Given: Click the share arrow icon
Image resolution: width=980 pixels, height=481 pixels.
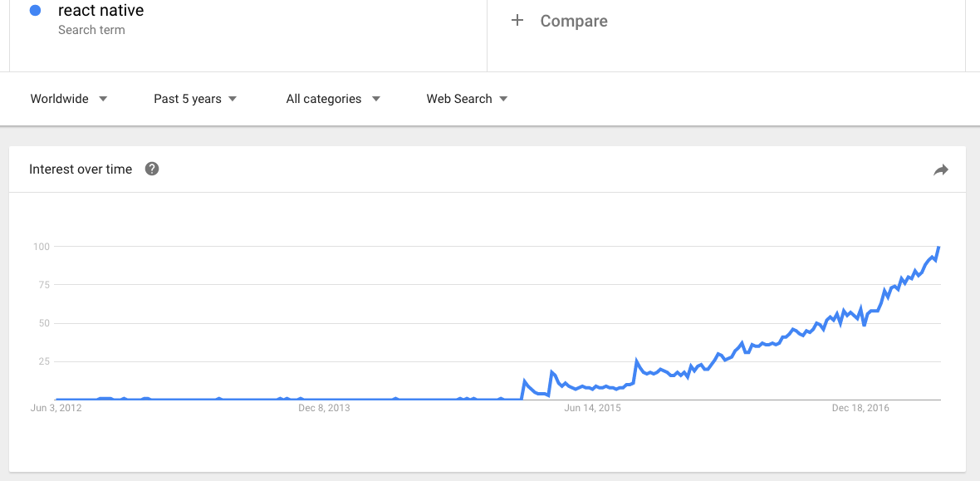Looking at the screenshot, I should click(x=940, y=170).
